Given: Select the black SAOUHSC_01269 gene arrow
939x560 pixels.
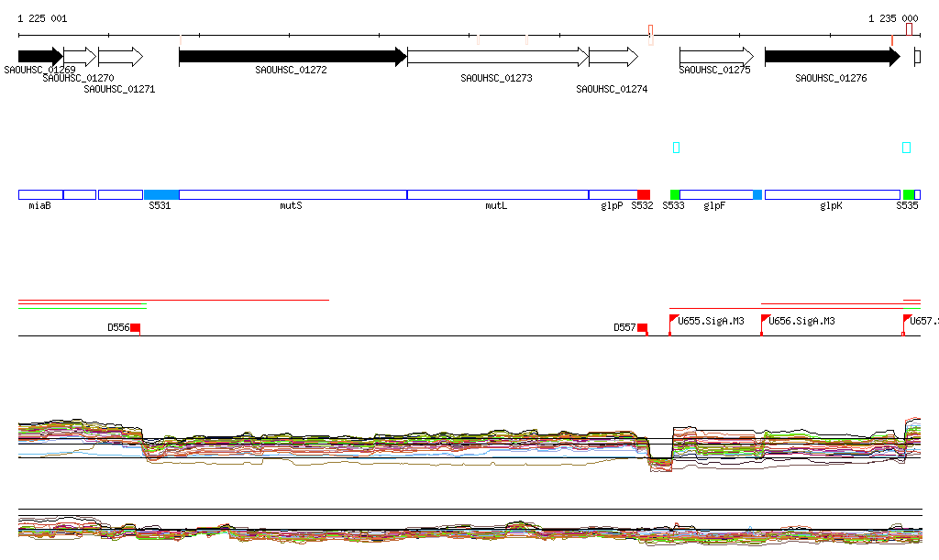Looking at the screenshot, I should [x=39, y=57].
